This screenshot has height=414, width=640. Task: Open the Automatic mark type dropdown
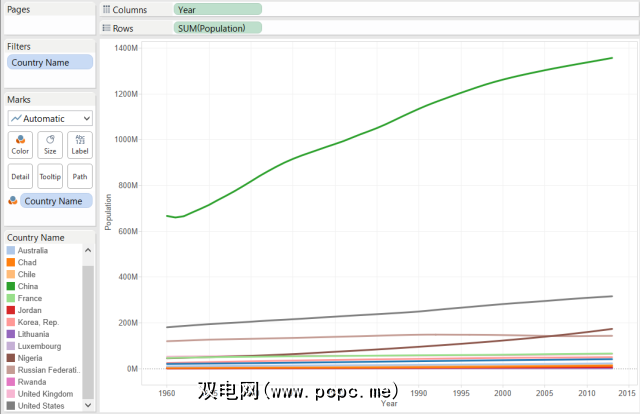pyautogui.click(x=50, y=118)
